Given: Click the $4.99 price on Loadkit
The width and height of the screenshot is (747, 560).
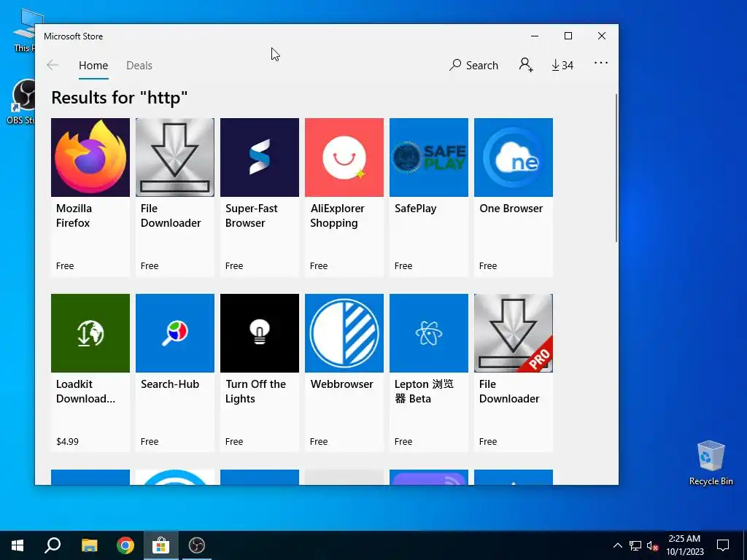Looking at the screenshot, I should (x=67, y=441).
